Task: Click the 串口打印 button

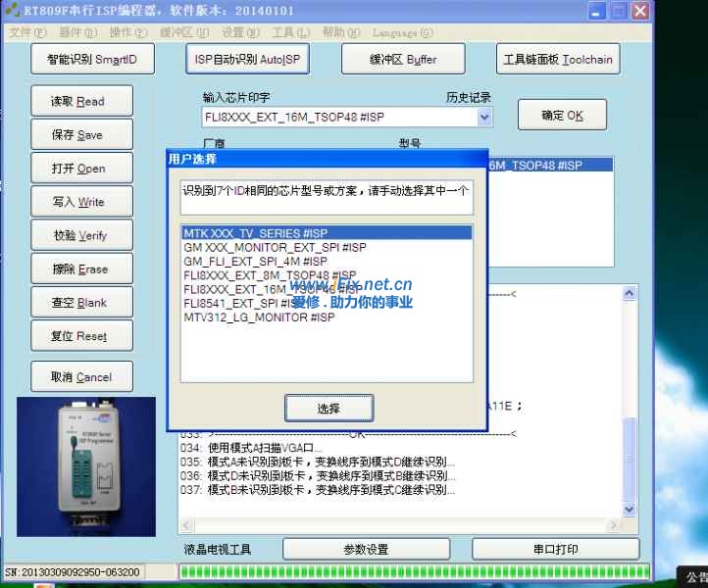Action: [x=556, y=549]
